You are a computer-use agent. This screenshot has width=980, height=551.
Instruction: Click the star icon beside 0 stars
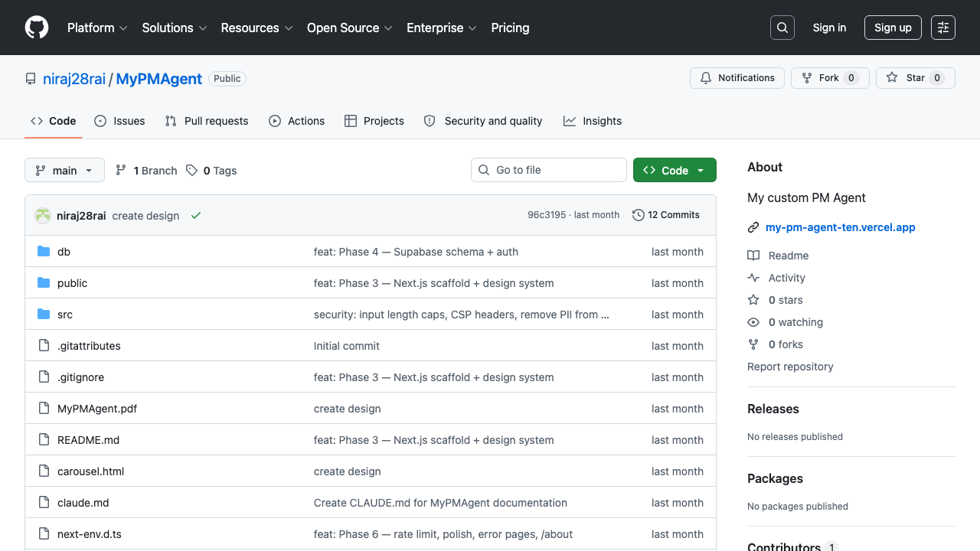tap(753, 300)
